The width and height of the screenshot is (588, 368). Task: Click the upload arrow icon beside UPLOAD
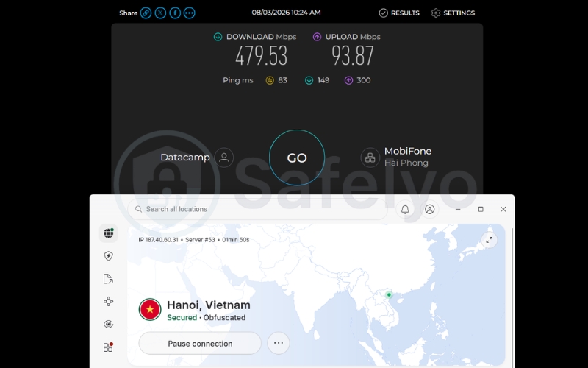coord(317,37)
